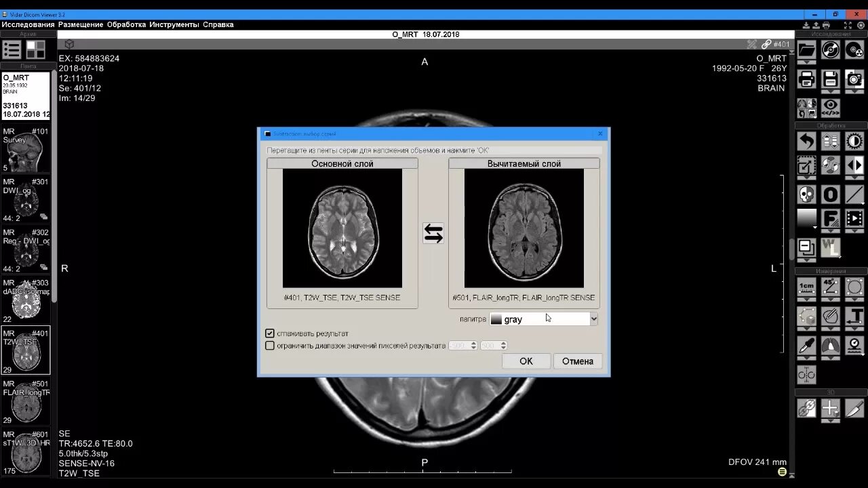
Task: Click the up-down arrows scroll mode icon
Action: tap(831, 141)
